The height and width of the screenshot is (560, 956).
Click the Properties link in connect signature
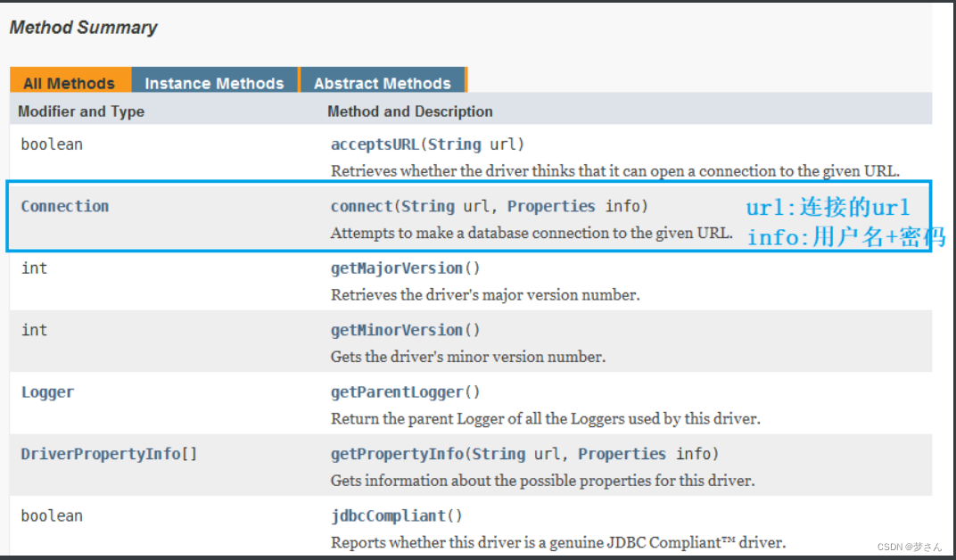551,206
